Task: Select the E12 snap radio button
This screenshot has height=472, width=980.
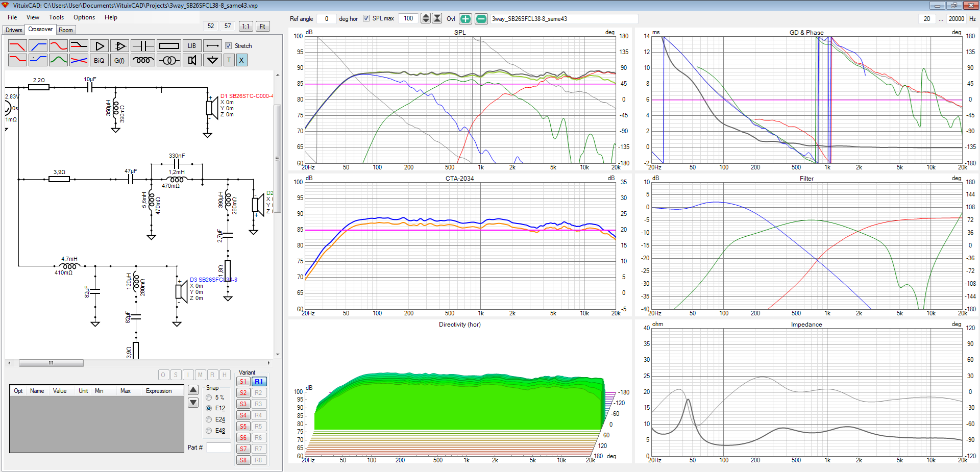Action: tap(209, 408)
